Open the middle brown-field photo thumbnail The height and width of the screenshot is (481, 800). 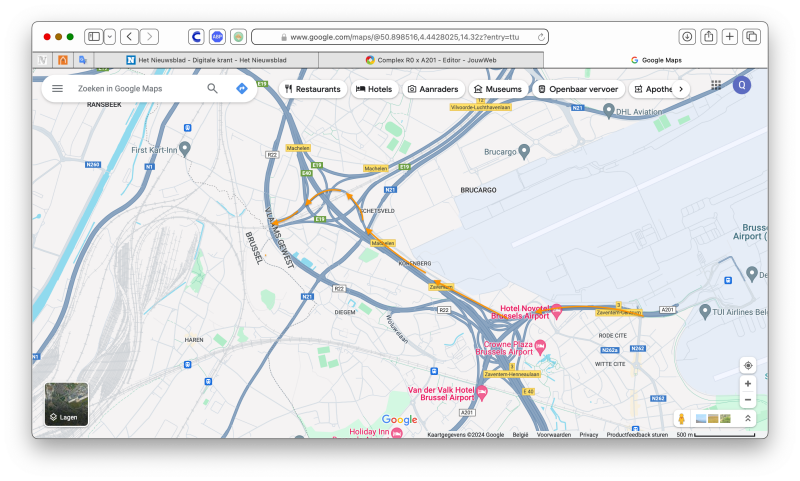click(713, 419)
